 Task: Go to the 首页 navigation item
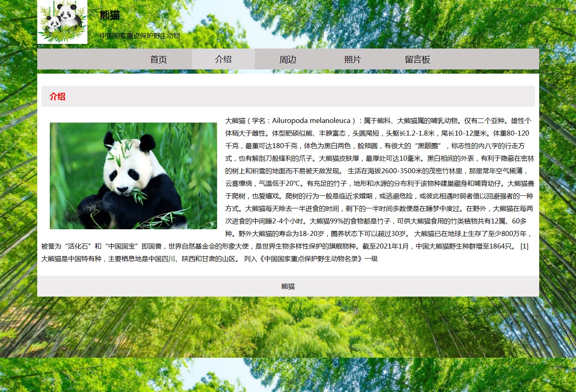pyautogui.click(x=159, y=59)
